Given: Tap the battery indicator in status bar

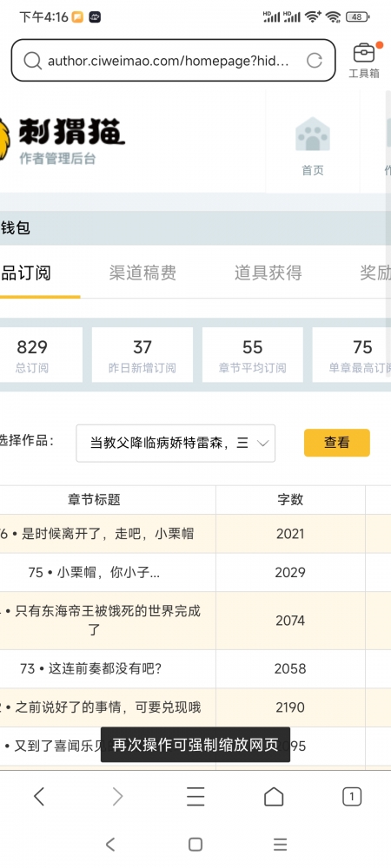Looking at the screenshot, I should [357, 16].
